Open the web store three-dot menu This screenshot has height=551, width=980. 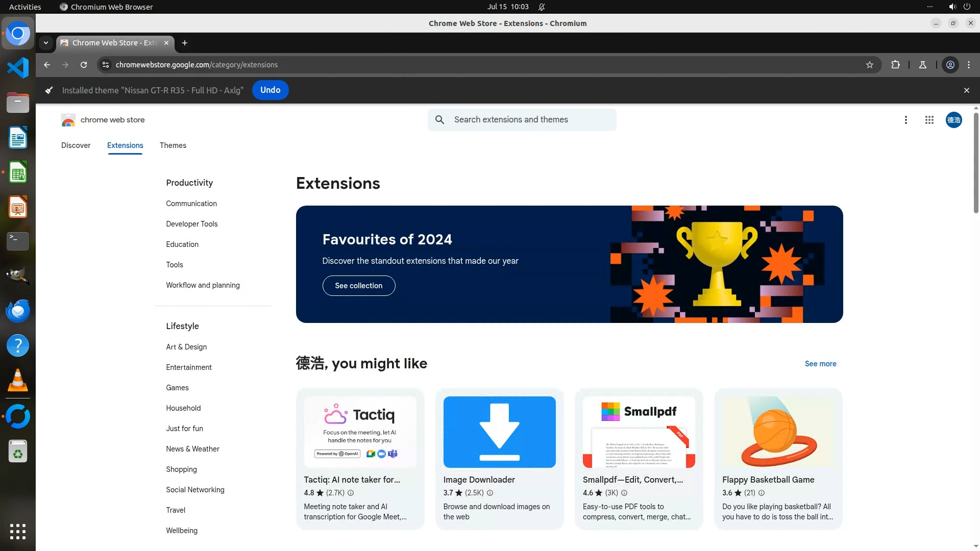905,120
